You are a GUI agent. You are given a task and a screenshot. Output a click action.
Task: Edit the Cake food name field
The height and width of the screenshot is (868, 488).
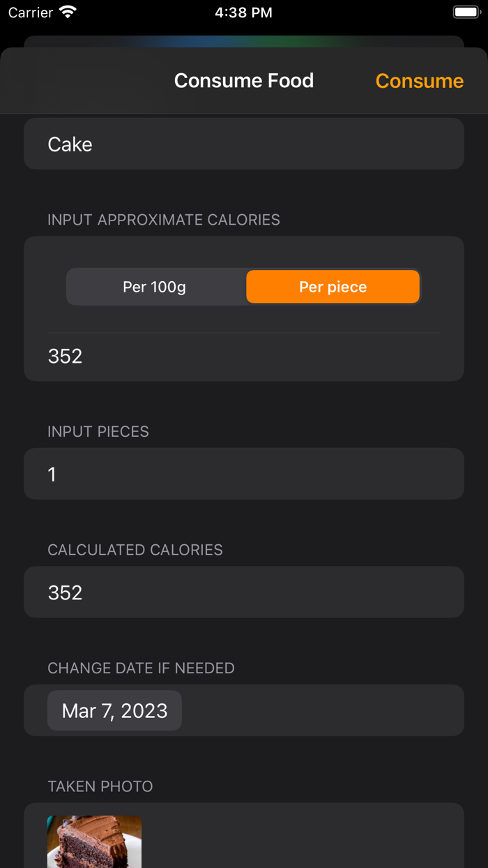point(244,144)
